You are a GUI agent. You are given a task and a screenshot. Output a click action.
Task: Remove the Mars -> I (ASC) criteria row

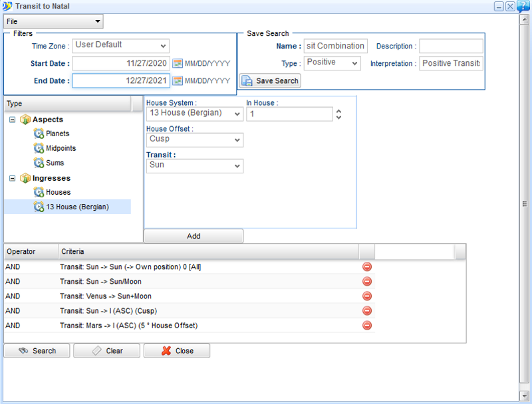pos(366,326)
